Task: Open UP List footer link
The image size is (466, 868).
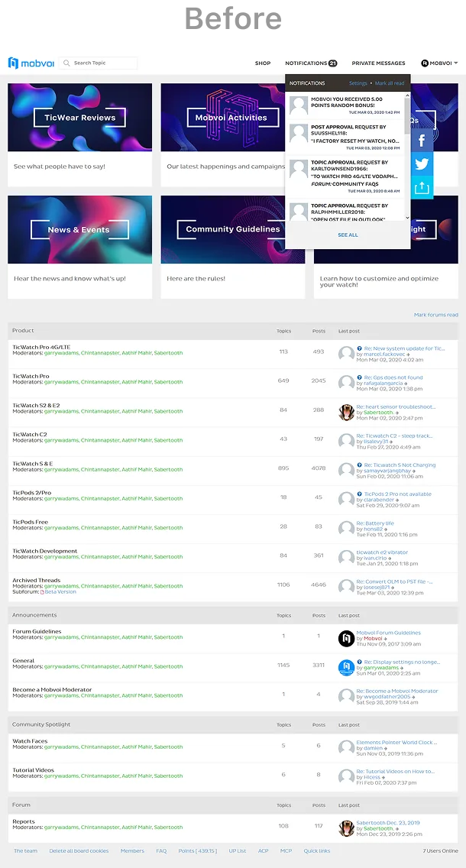Action: point(238,851)
